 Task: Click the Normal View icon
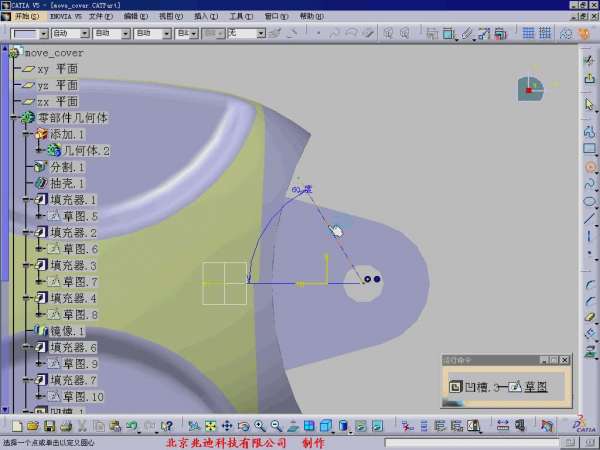coord(293,426)
